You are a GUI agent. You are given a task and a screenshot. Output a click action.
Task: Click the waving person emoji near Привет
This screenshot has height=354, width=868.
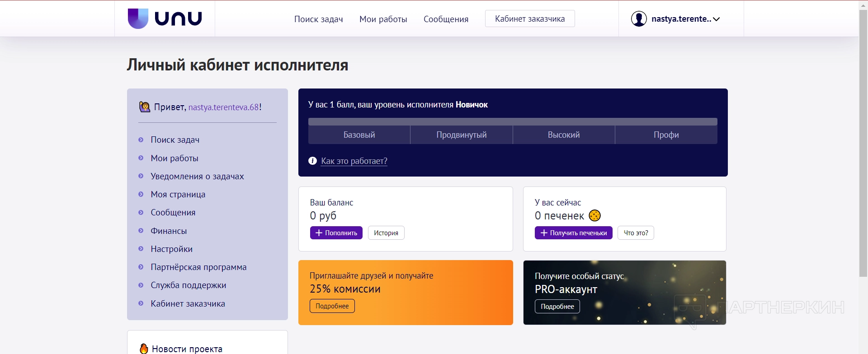point(145,107)
